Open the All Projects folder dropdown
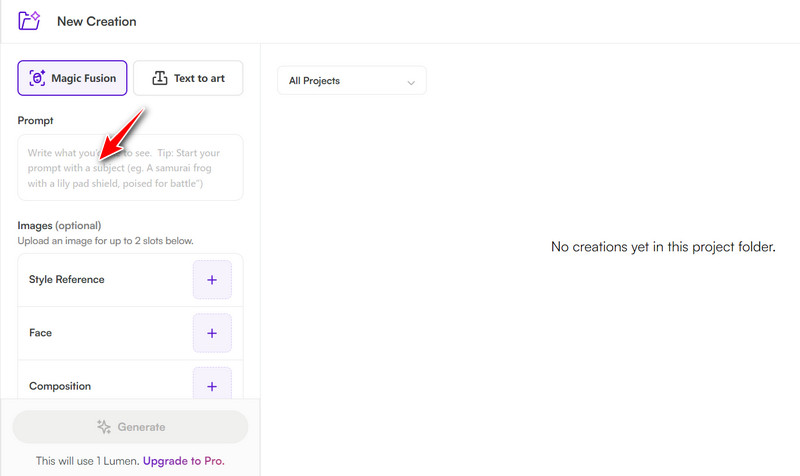 (351, 81)
